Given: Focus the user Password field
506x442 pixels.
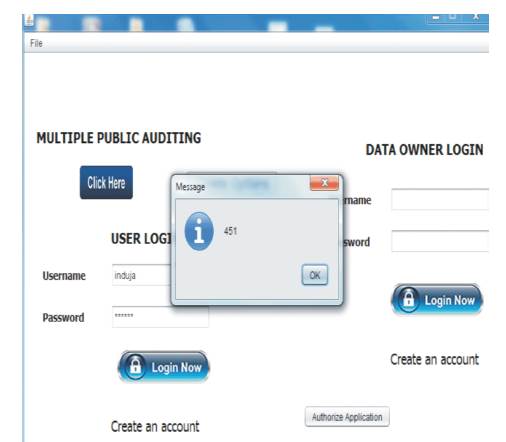Looking at the screenshot, I should pyautogui.click(x=160, y=317).
